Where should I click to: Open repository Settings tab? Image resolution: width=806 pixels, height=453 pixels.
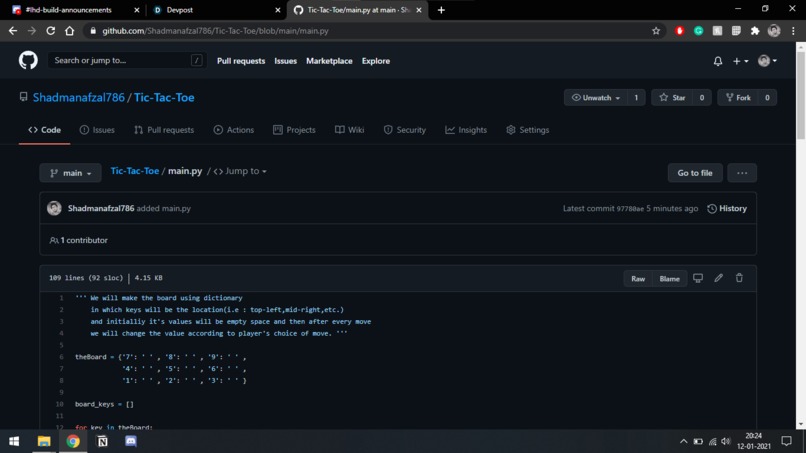click(527, 130)
